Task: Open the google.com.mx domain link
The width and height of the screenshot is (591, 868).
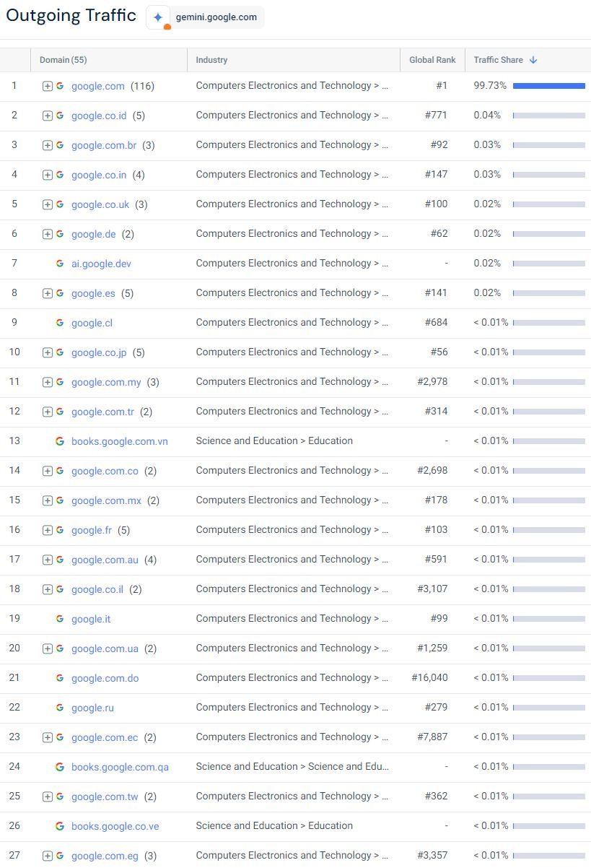Action: [106, 500]
